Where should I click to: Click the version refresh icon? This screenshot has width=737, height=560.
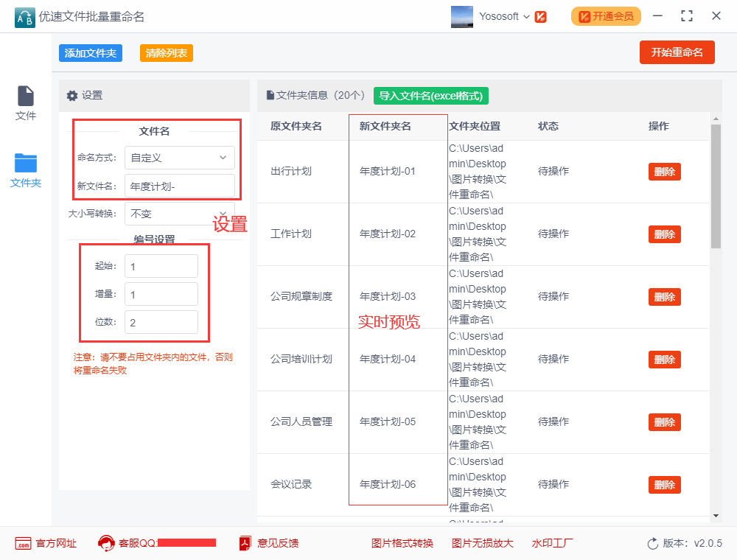click(653, 544)
